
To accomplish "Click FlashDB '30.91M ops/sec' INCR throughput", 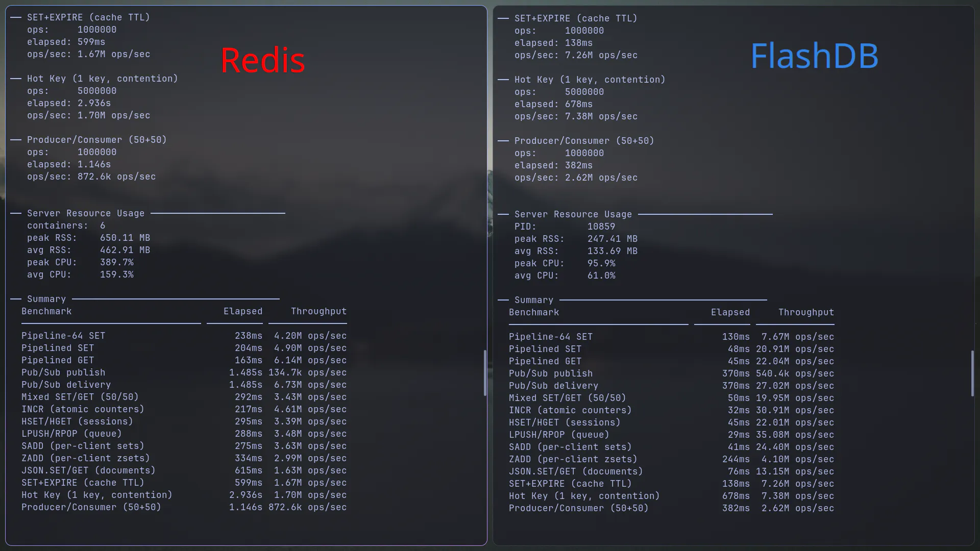I will [795, 410].
